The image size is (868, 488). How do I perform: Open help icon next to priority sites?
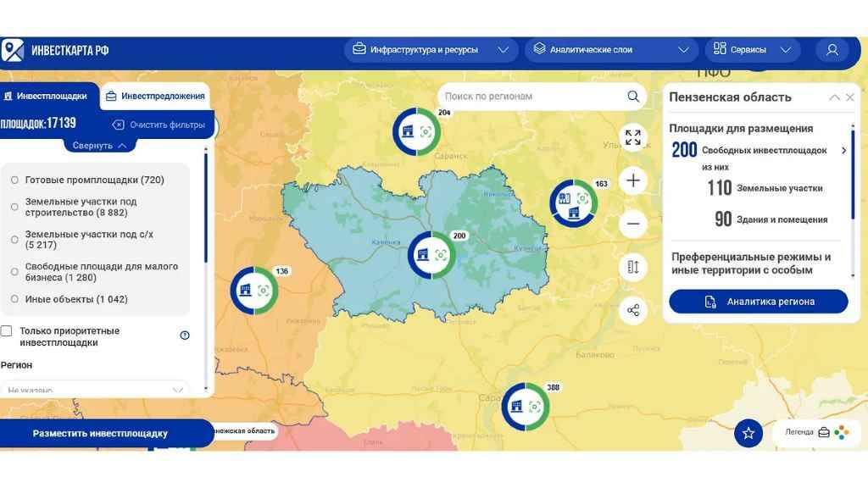185,335
